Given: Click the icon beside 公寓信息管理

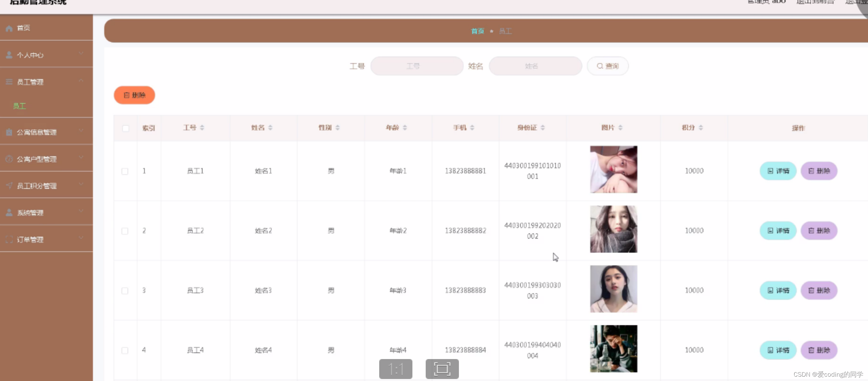Looking at the screenshot, I should click(x=9, y=132).
